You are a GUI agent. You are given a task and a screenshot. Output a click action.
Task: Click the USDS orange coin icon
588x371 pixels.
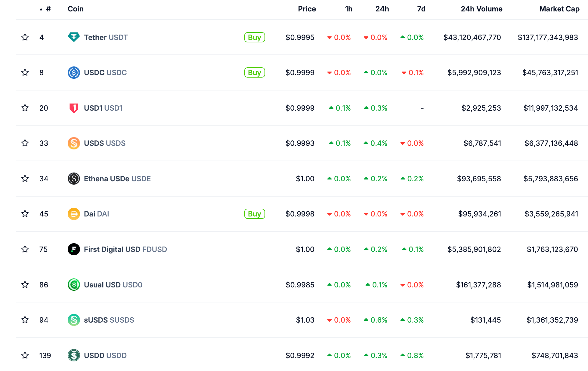(74, 143)
